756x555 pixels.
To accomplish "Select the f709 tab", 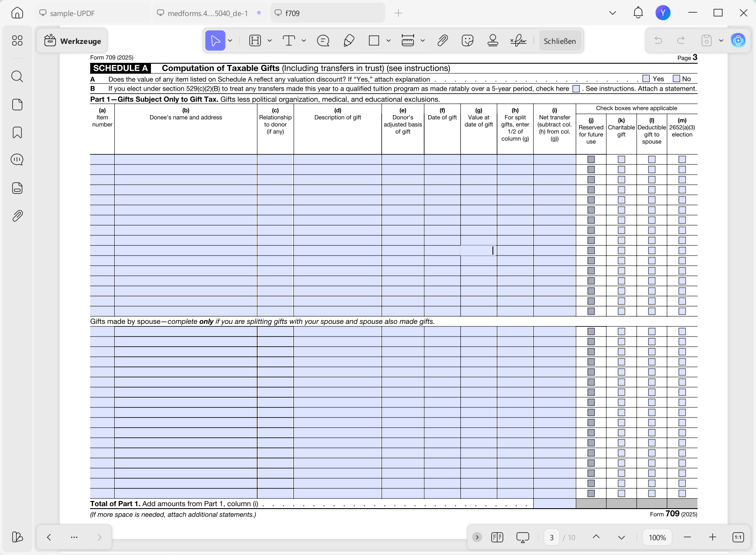I will pos(328,13).
